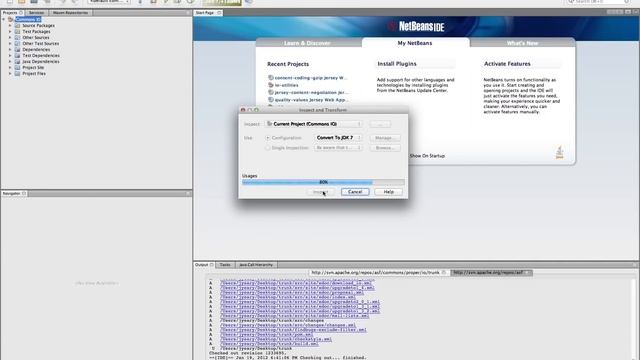Click the content-coding-gzip project icon
This screenshot has height=360, width=640.
271,78
